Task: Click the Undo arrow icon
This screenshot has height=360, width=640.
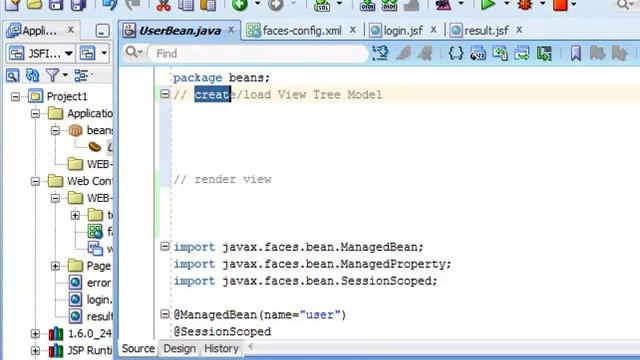Action: click(x=109, y=4)
